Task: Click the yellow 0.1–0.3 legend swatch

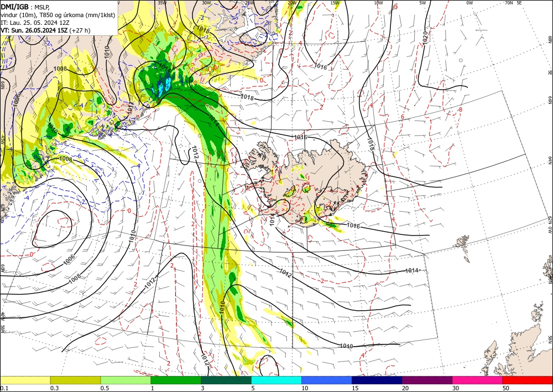Action: (25, 380)
